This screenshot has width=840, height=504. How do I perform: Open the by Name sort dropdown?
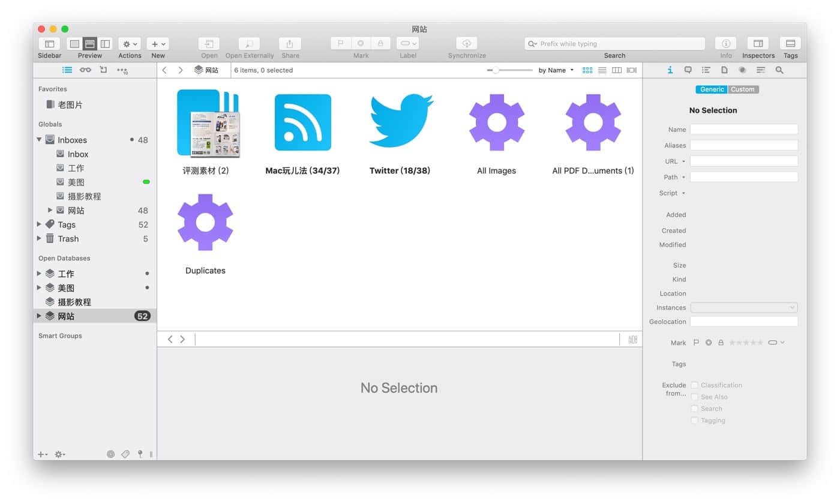click(x=556, y=70)
